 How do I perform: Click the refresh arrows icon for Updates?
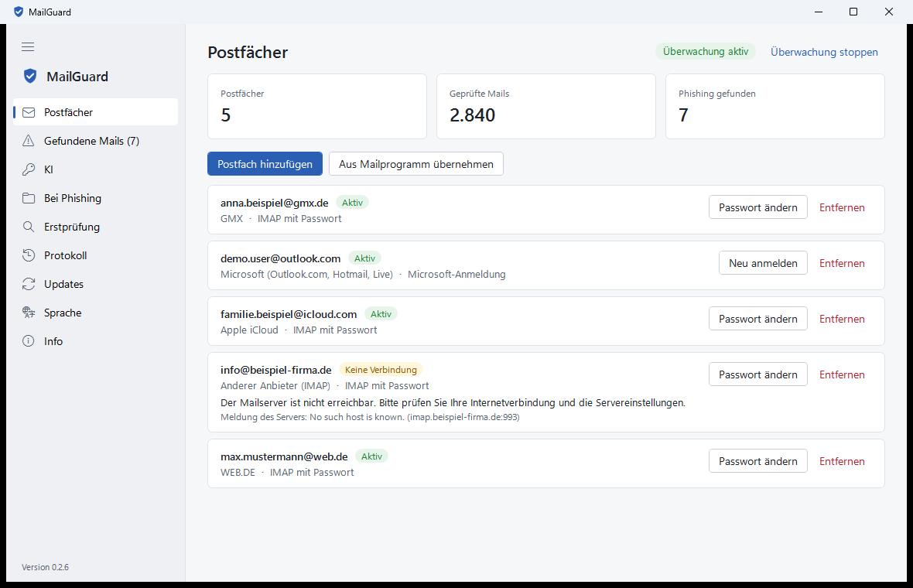29,284
